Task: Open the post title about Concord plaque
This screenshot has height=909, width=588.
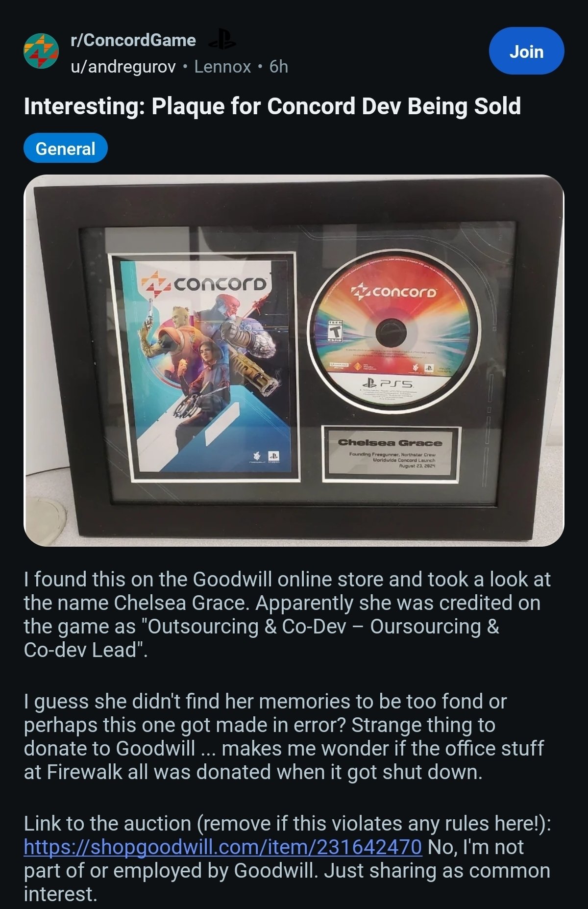Action: 272,106
